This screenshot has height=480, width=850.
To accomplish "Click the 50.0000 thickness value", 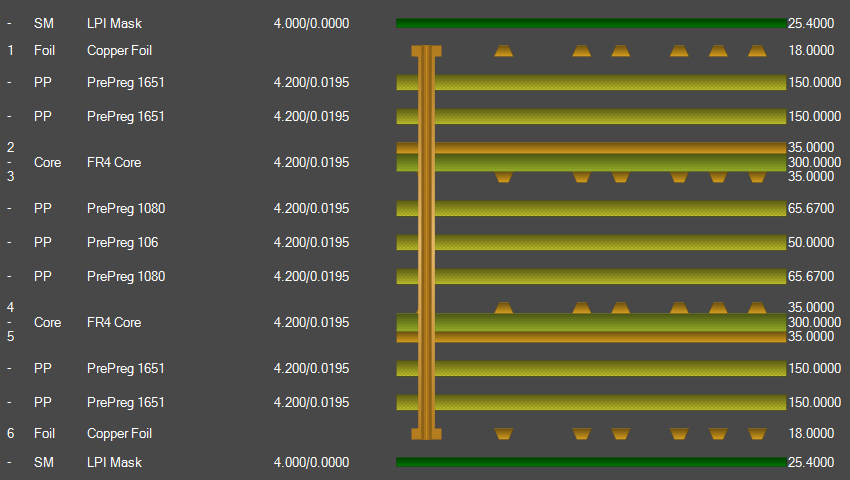I will point(811,242).
